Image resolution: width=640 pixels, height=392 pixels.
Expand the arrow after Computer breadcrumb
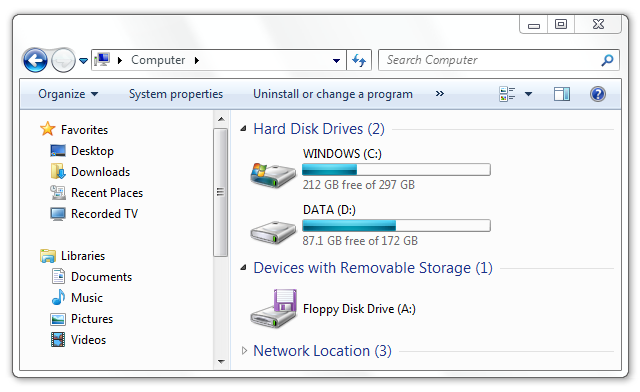[197, 60]
